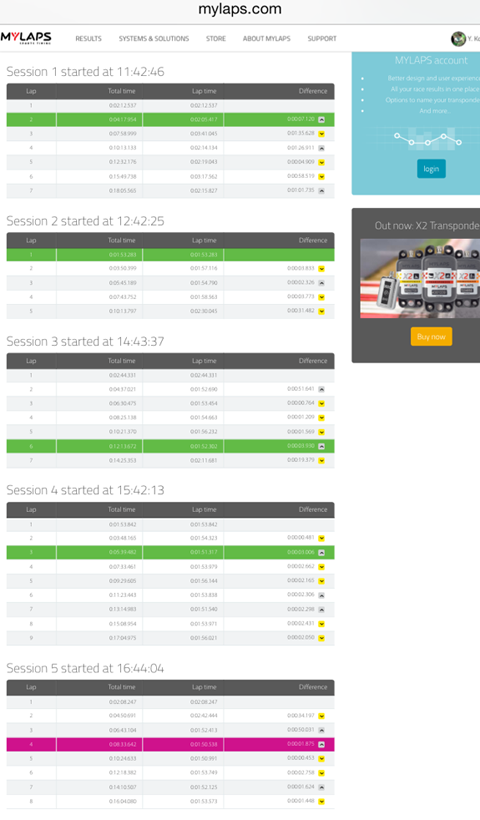Open the user avatar profile icon
This screenshot has height=820, width=480.
459,39
